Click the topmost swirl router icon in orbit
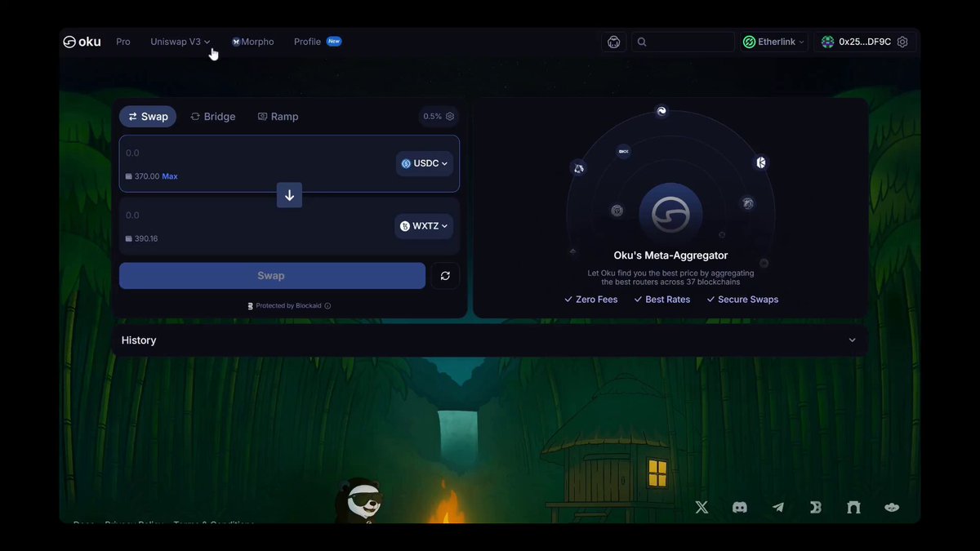 tap(661, 111)
